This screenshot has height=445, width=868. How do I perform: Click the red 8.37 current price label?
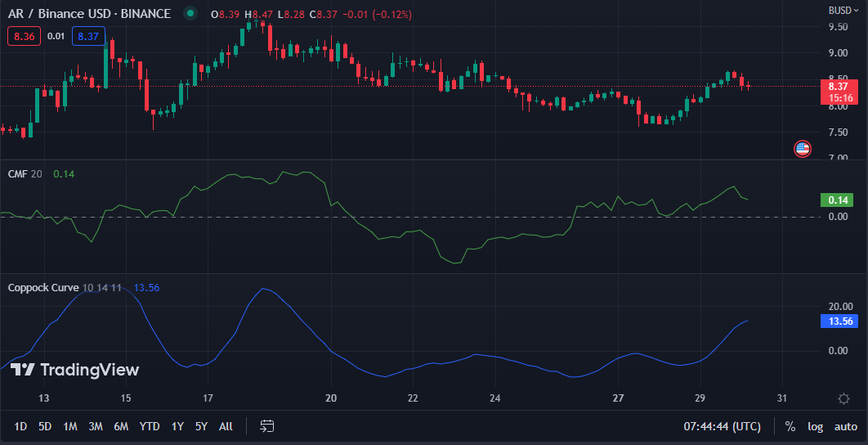[837, 86]
